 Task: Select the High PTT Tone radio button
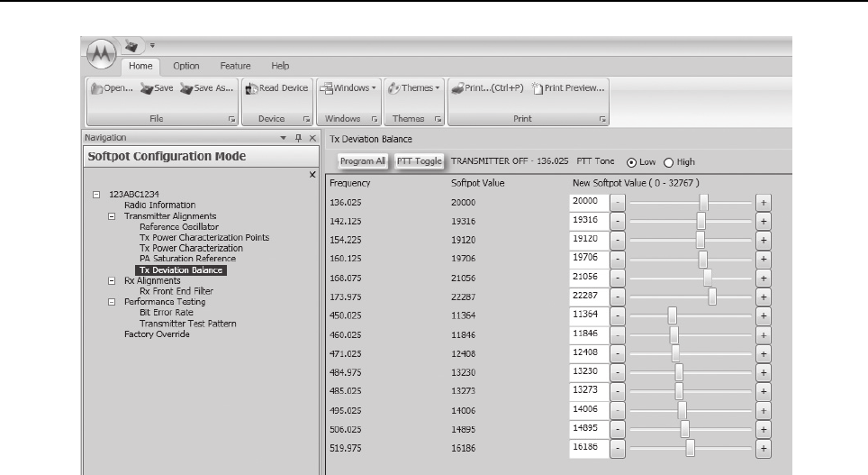click(668, 162)
